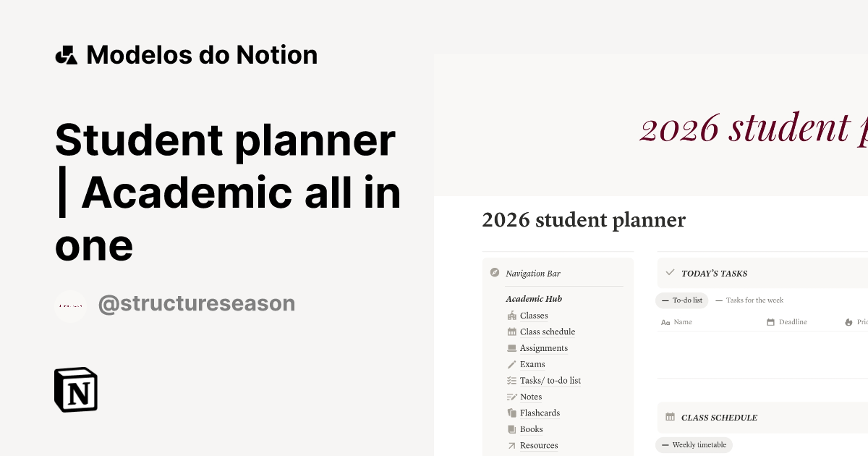Viewport: 868px width, 456px height.
Task: Click the Deadline column header
Action: tap(793, 321)
